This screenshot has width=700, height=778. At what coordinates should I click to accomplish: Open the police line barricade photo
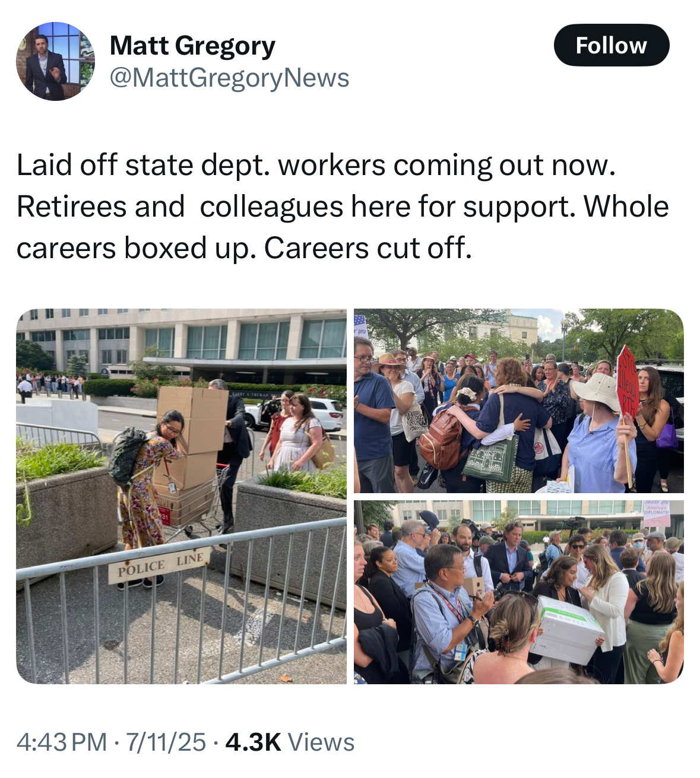tap(181, 496)
